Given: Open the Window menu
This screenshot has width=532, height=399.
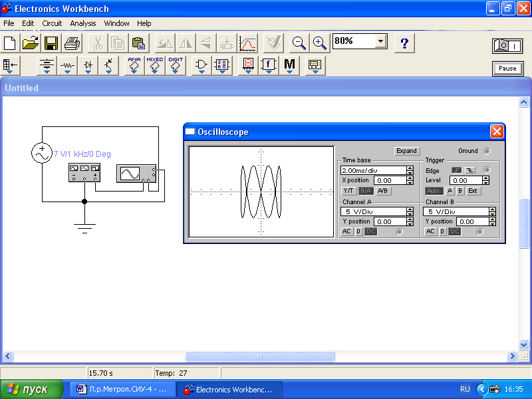Looking at the screenshot, I should click(x=116, y=23).
